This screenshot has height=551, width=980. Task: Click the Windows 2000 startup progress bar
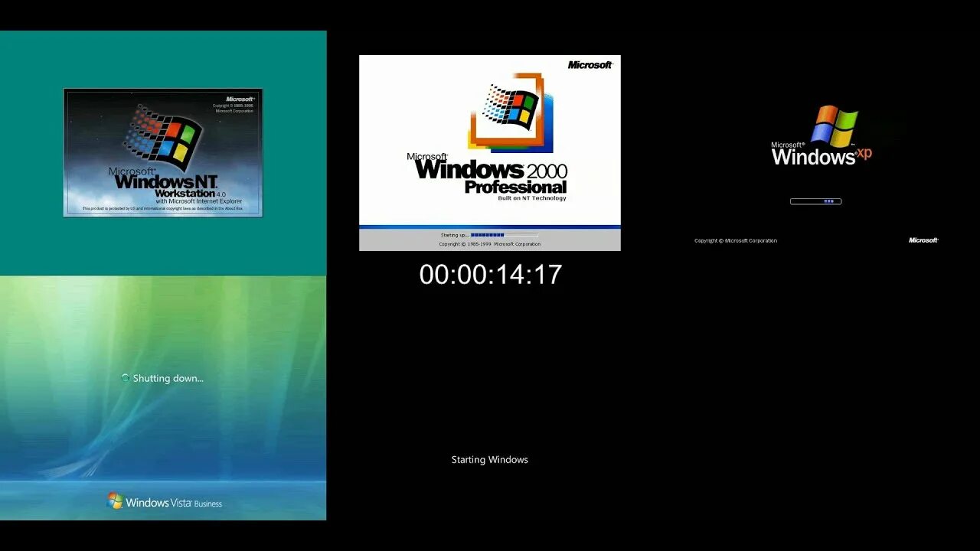(504, 235)
